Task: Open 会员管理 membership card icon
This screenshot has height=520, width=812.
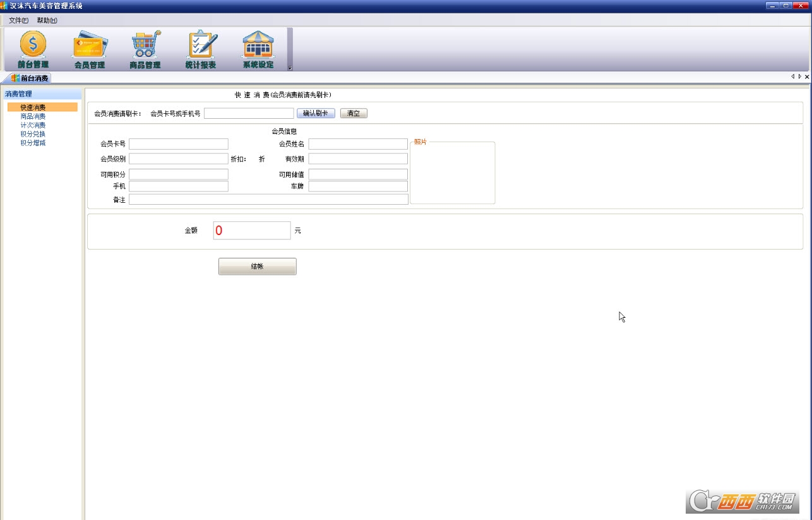Action: point(90,49)
